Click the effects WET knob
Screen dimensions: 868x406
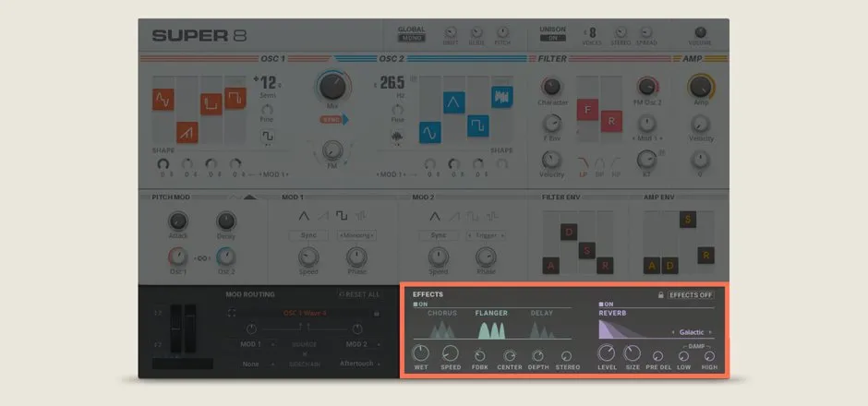click(x=421, y=352)
